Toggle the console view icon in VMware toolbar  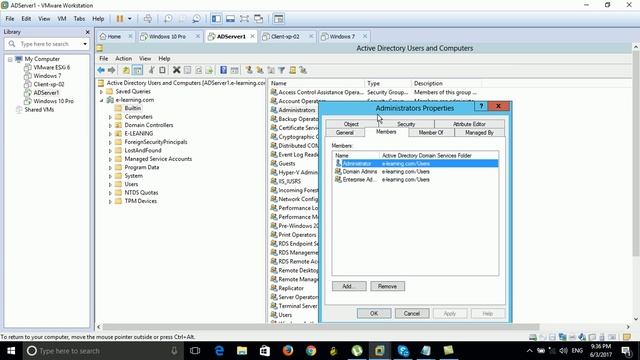click(279, 19)
